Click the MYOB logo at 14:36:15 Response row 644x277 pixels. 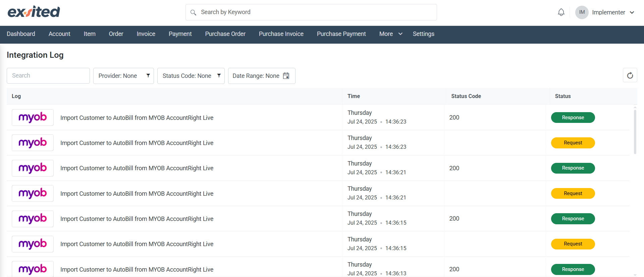click(x=33, y=219)
